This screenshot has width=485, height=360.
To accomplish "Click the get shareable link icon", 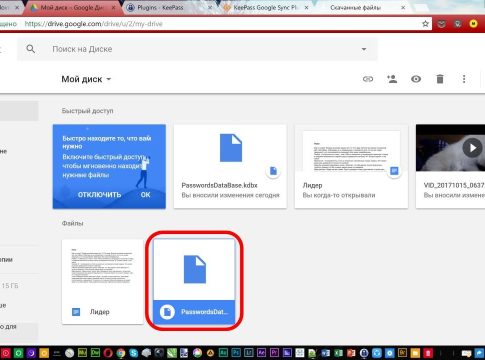I will [368, 79].
